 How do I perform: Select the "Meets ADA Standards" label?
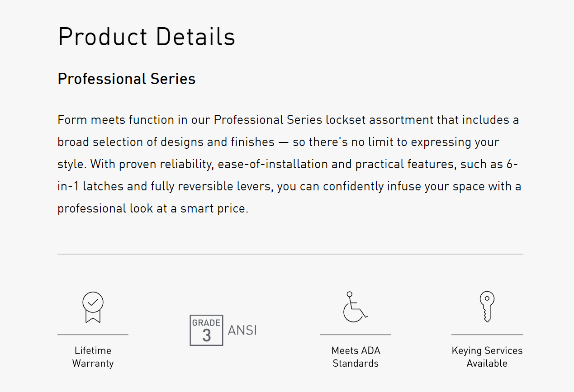coord(356,357)
